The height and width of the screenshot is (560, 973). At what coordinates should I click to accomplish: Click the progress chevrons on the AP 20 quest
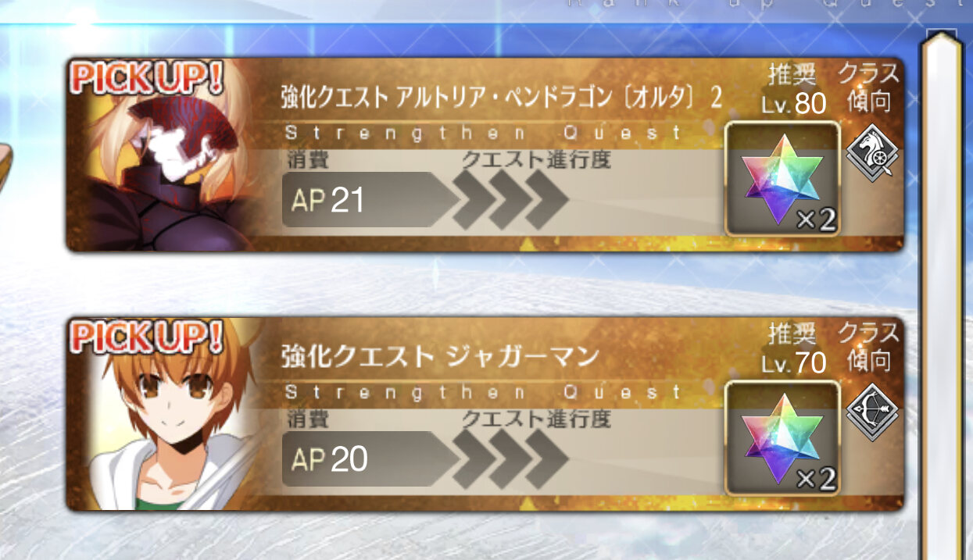click(x=508, y=459)
